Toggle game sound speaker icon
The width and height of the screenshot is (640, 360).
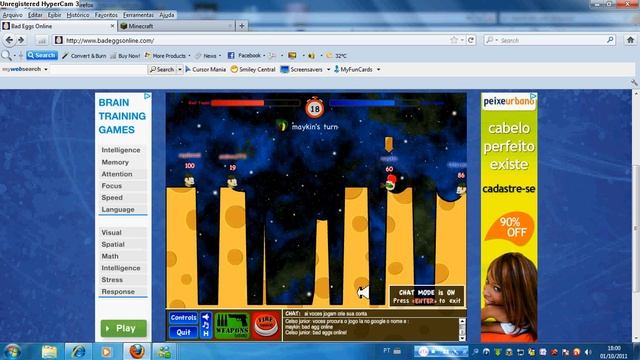206,317
